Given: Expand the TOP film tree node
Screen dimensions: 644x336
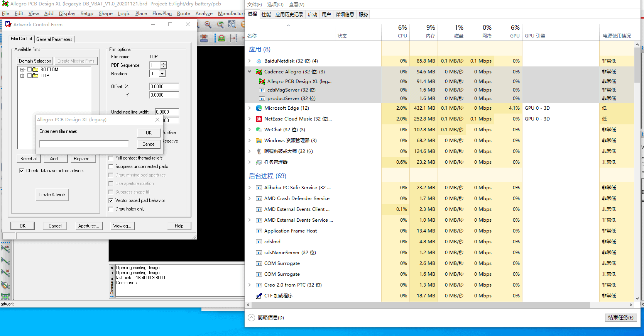Looking at the screenshot, I should click(22, 76).
